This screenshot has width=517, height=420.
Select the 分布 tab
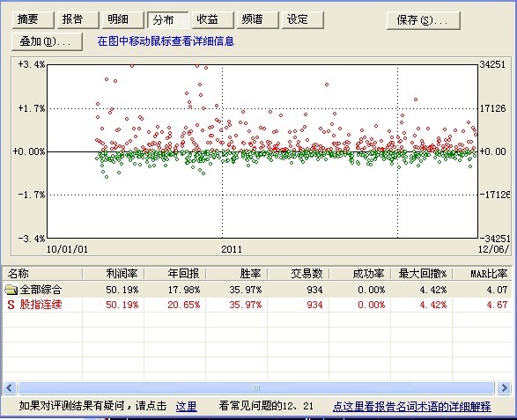click(168, 19)
